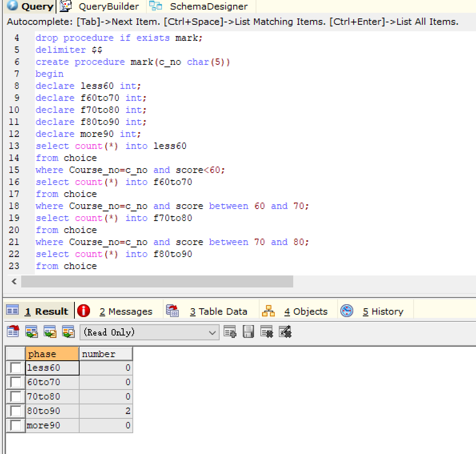
Task: Select the number cell showing 2
Action: click(x=106, y=411)
